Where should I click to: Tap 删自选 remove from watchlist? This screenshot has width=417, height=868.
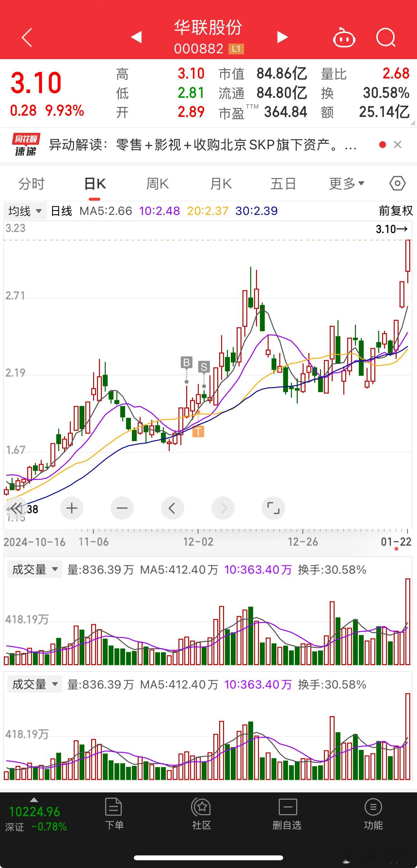point(287,814)
